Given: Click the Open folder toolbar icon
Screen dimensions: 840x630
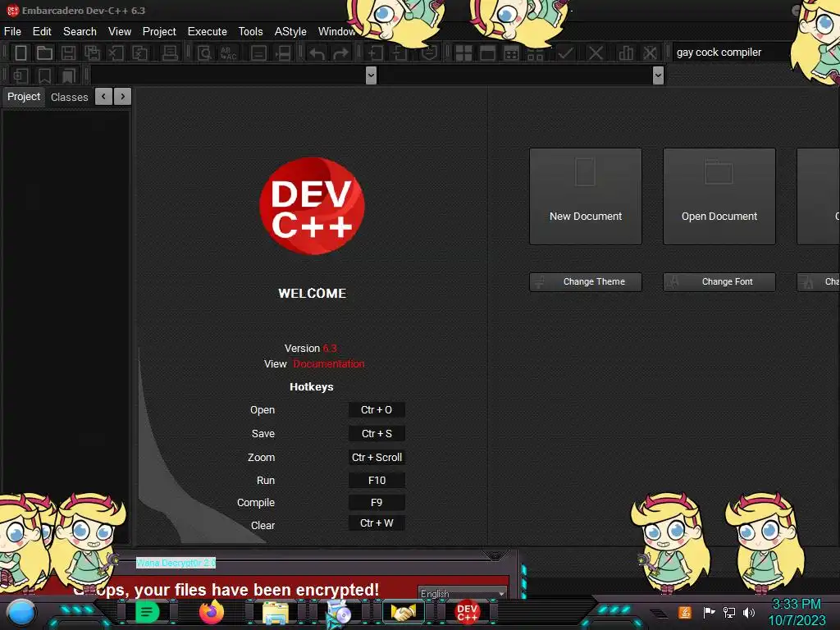Looking at the screenshot, I should (x=44, y=53).
